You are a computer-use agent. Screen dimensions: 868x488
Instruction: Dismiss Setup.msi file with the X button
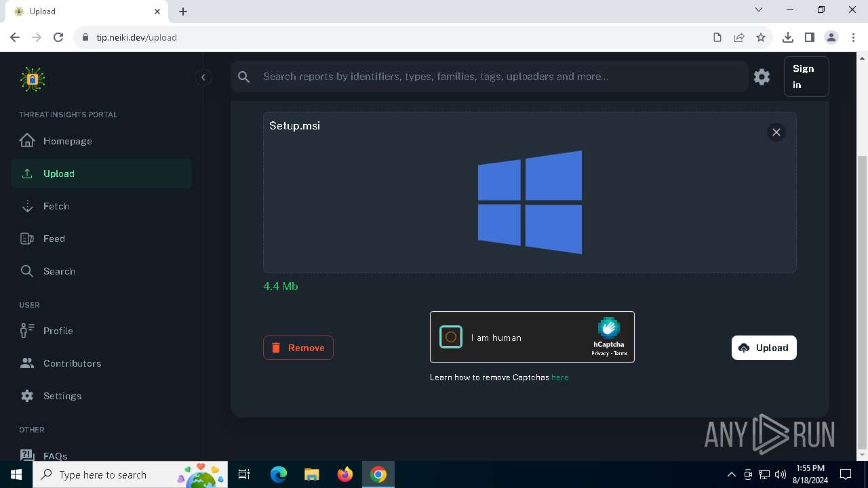(x=776, y=132)
